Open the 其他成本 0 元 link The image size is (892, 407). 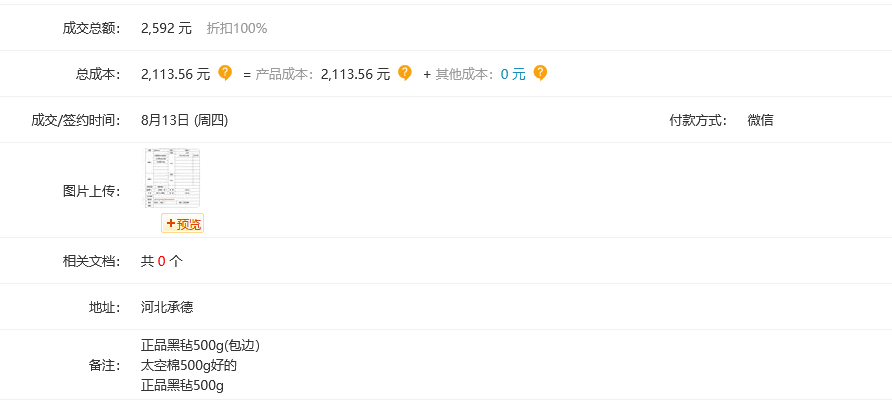pos(513,74)
